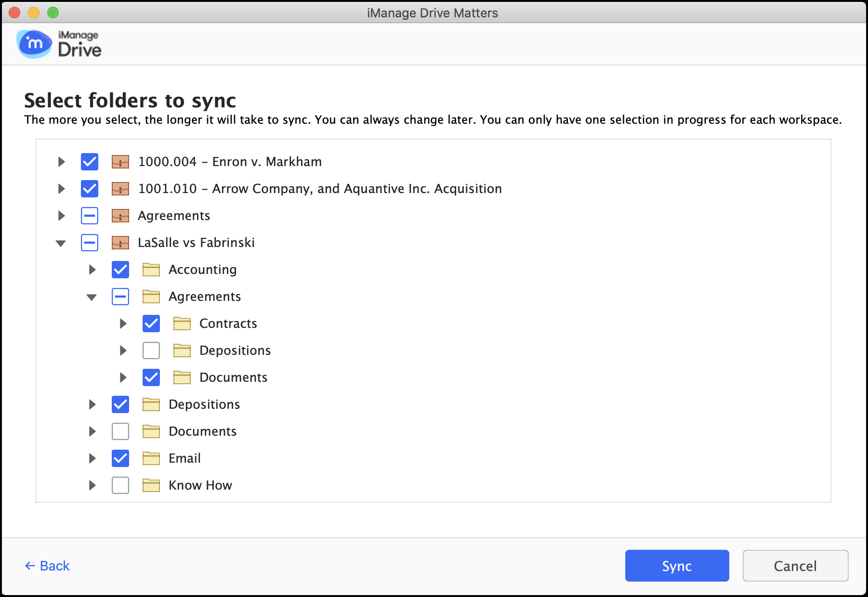Expand the Accounting folder
The width and height of the screenshot is (868, 597).
(92, 270)
